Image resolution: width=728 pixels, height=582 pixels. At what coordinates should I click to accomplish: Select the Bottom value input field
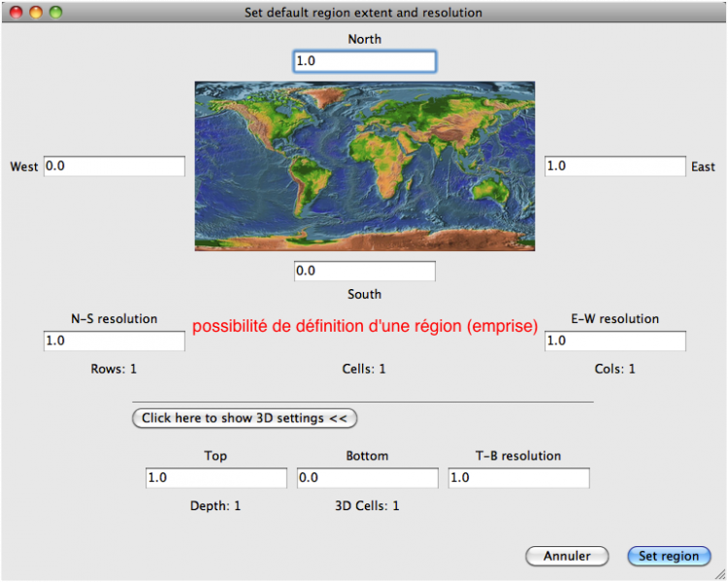(x=367, y=478)
